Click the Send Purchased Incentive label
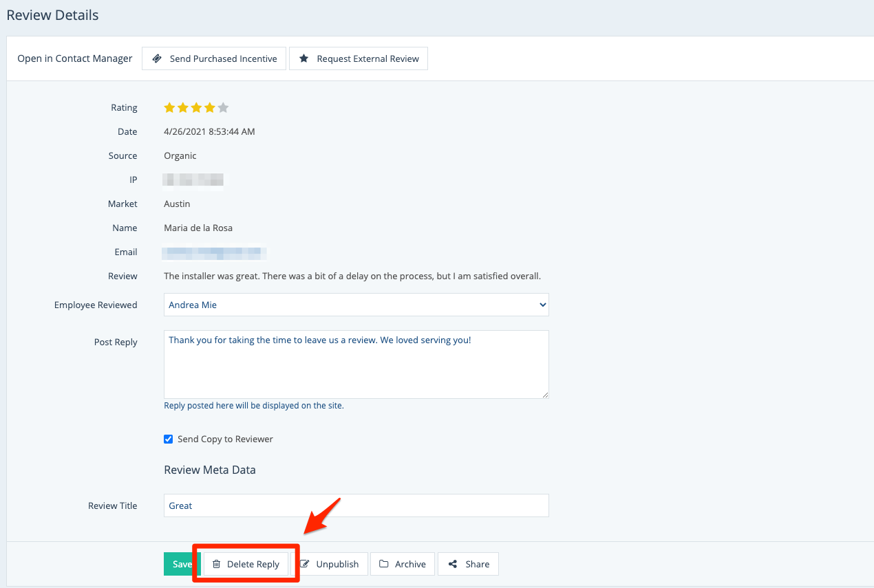The width and height of the screenshot is (874, 588). click(x=223, y=59)
